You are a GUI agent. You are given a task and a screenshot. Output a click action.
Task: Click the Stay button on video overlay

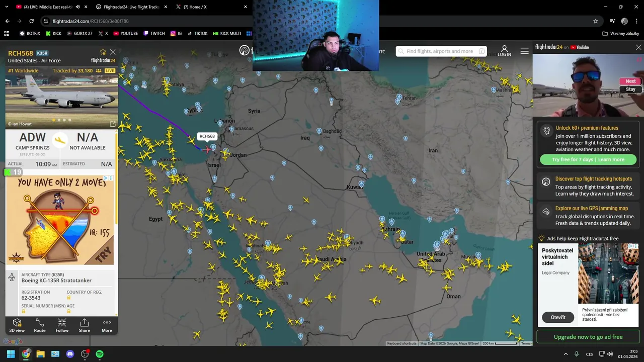coord(630,89)
